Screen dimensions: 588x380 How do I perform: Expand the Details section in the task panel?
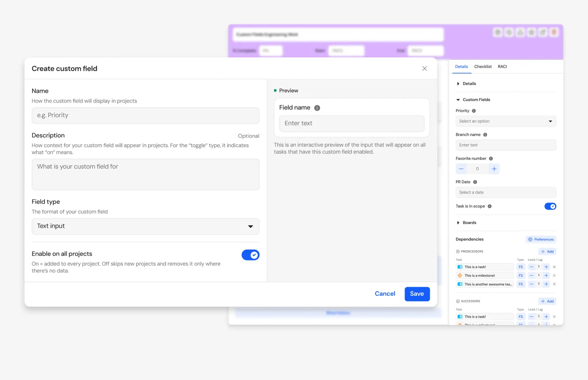point(466,84)
